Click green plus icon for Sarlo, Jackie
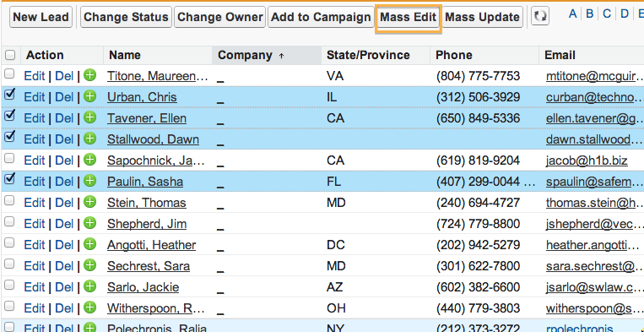 click(x=90, y=286)
